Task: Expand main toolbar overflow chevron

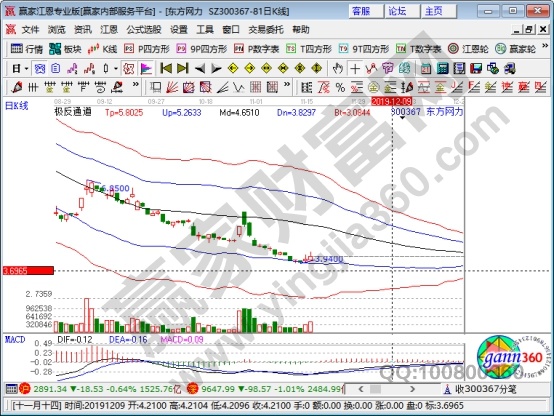Action: [x=545, y=46]
